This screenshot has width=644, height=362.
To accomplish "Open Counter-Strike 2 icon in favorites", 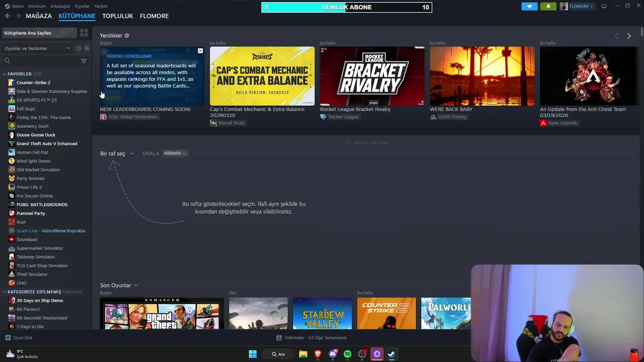I will click(12, 82).
